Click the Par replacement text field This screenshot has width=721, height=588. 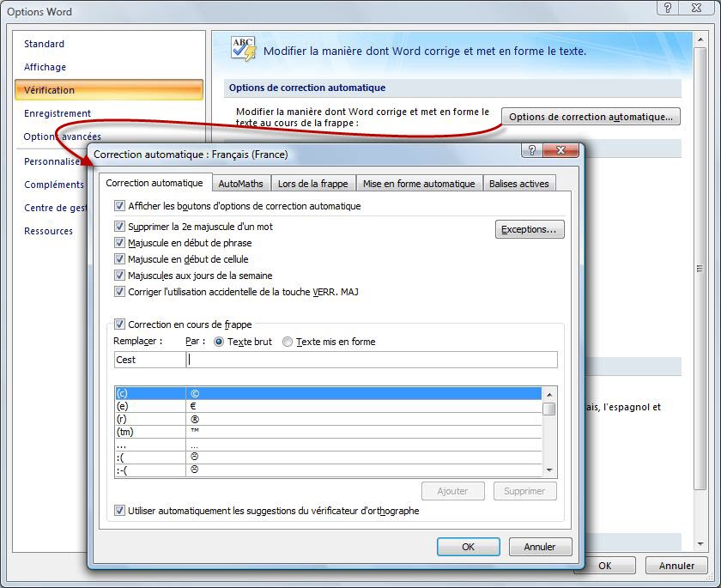[x=371, y=360]
